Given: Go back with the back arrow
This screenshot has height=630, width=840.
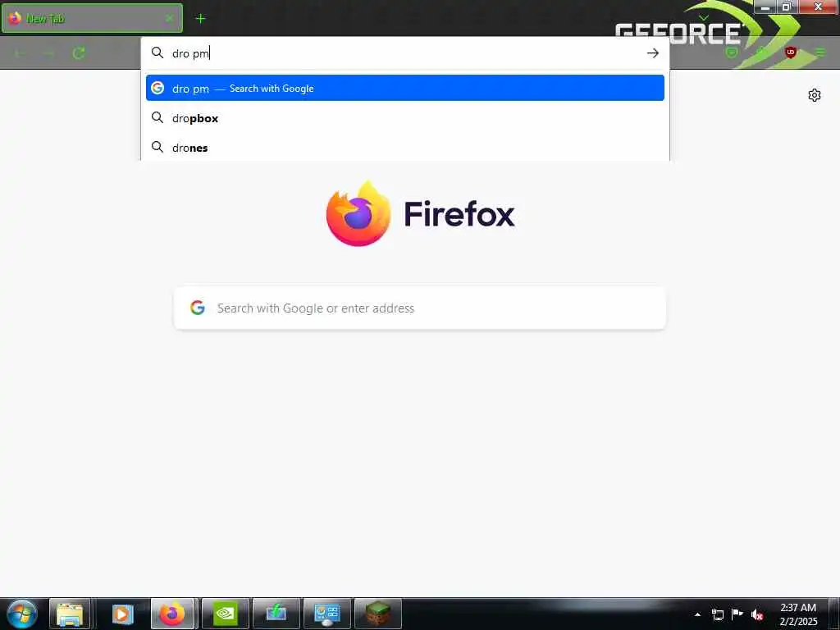Looking at the screenshot, I should (21, 53).
